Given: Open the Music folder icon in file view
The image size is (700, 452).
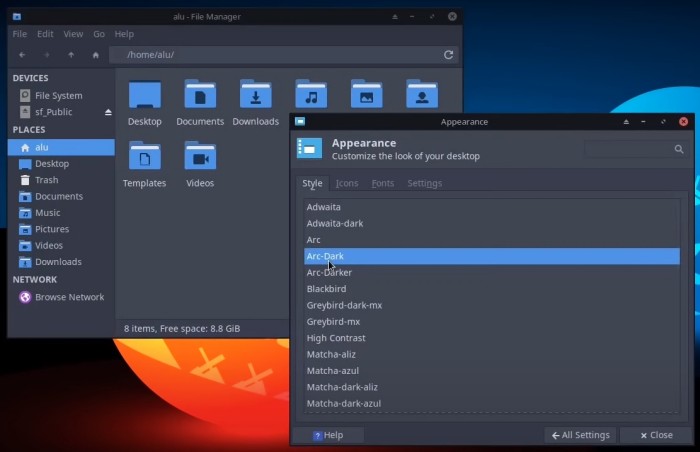Looking at the screenshot, I should pyautogui.click(x=311, y=94).
